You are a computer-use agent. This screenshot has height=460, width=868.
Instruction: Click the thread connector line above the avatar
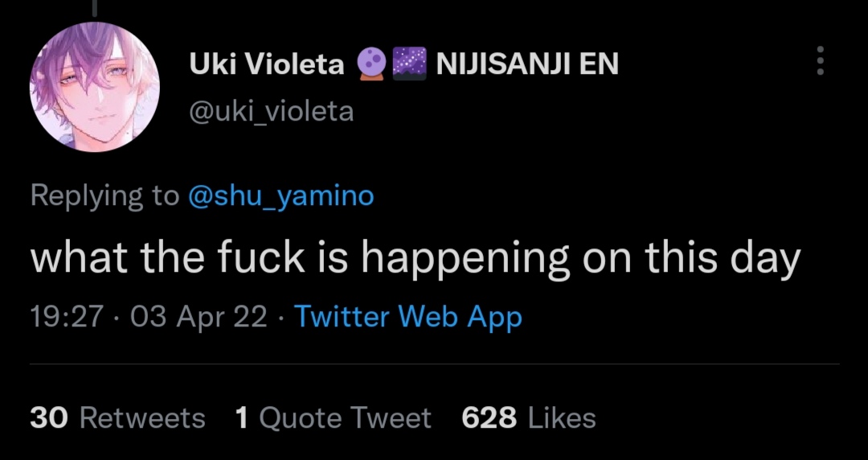[95, 8]
